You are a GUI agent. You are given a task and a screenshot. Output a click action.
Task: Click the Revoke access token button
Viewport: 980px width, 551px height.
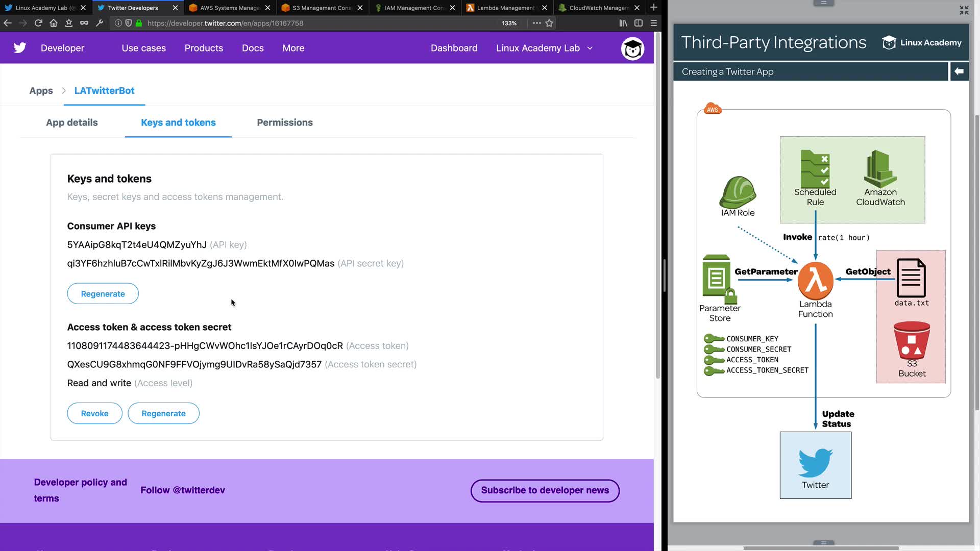94,413
